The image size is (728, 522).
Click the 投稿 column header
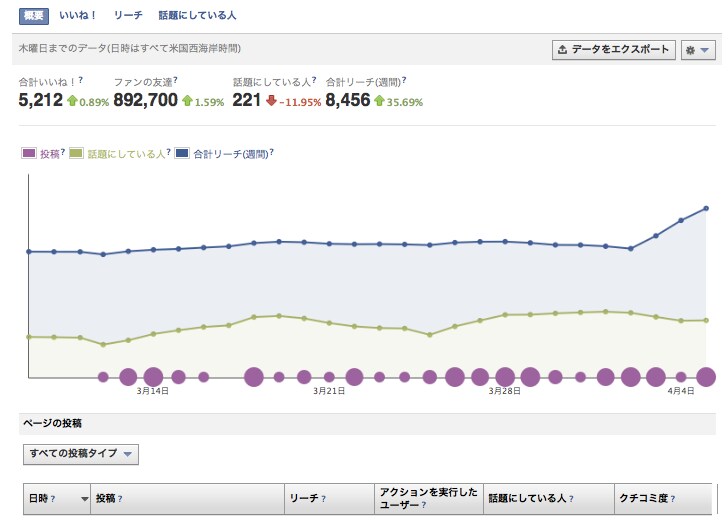188,499
